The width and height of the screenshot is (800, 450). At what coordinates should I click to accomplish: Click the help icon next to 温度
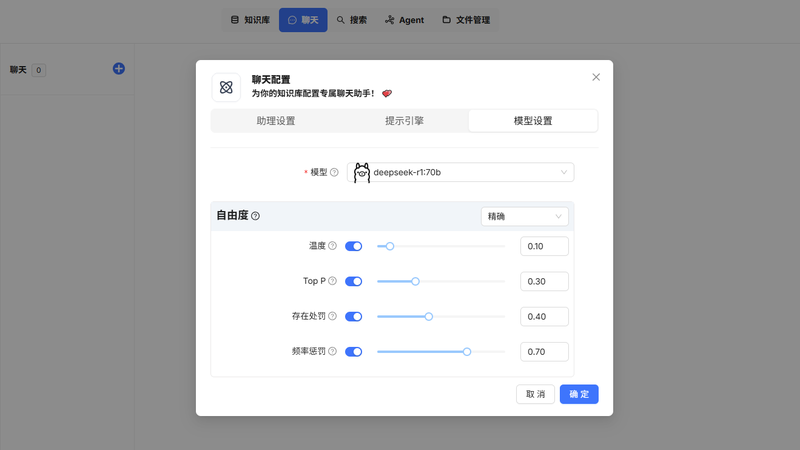pyautogui.click(x=333, y=246)
